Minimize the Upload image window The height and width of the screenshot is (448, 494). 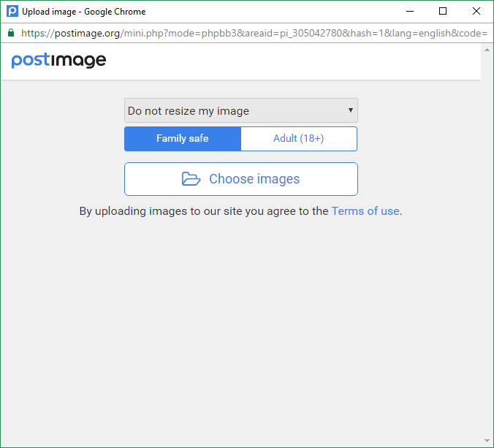408,12
